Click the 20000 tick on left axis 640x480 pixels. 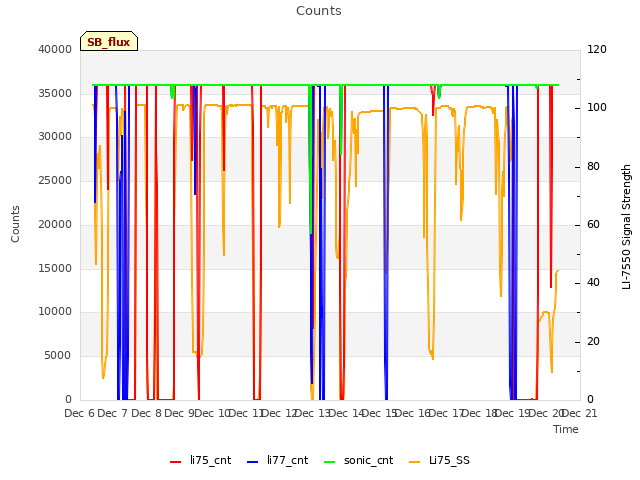[55, 224]
